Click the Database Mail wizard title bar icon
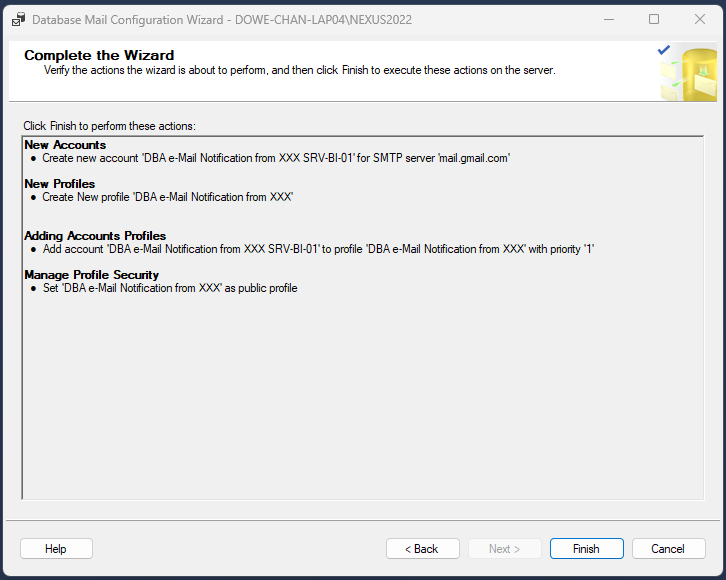The height and width of the screenshot is (580, 726). [x=18, y=19]
